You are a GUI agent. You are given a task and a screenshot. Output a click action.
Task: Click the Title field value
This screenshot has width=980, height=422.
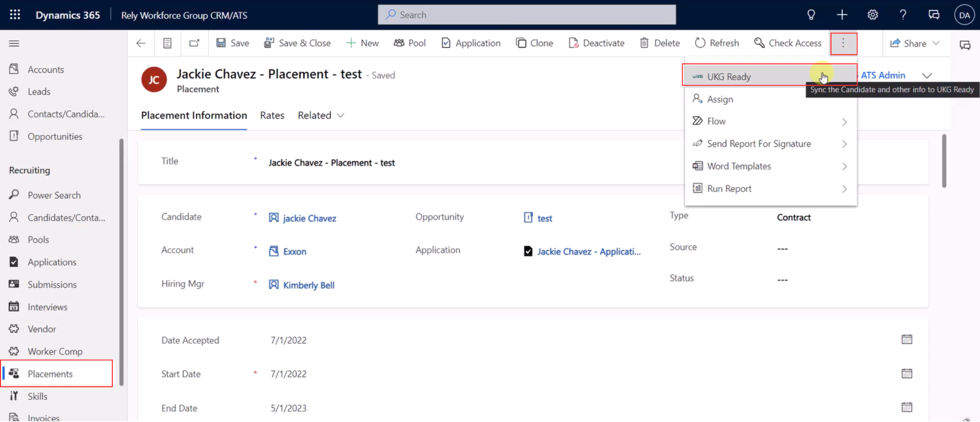click(x=332, y=162)
